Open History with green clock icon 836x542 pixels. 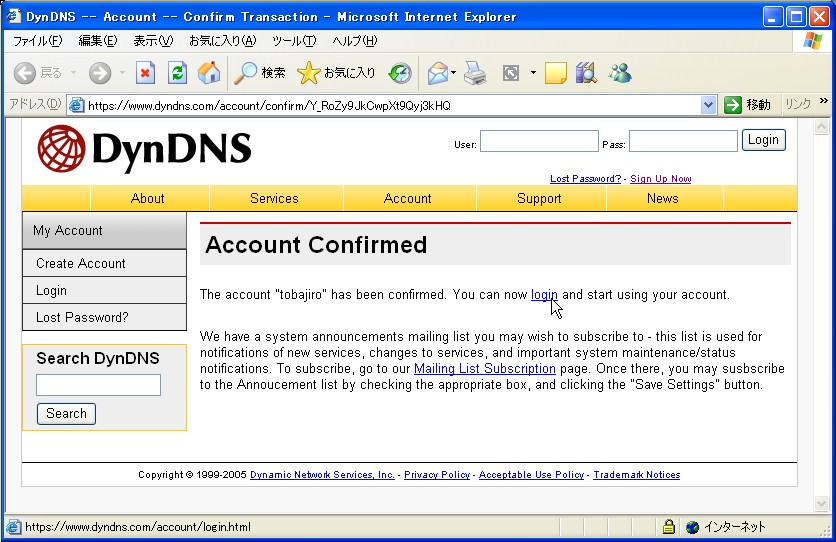pyautogui.click(x=400, y=73)
